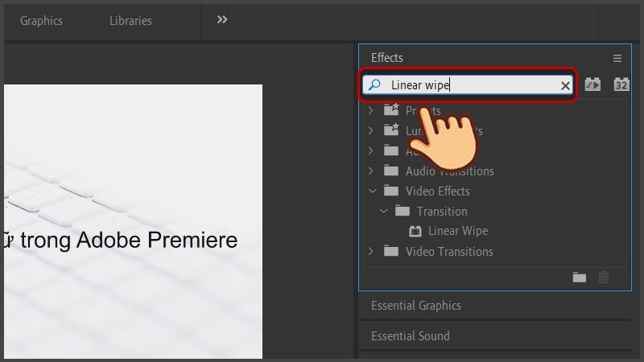The height and width of the screenshot is (362, 644).
Task: Open the Essential Sound panel
Action: tap(410, 336)
